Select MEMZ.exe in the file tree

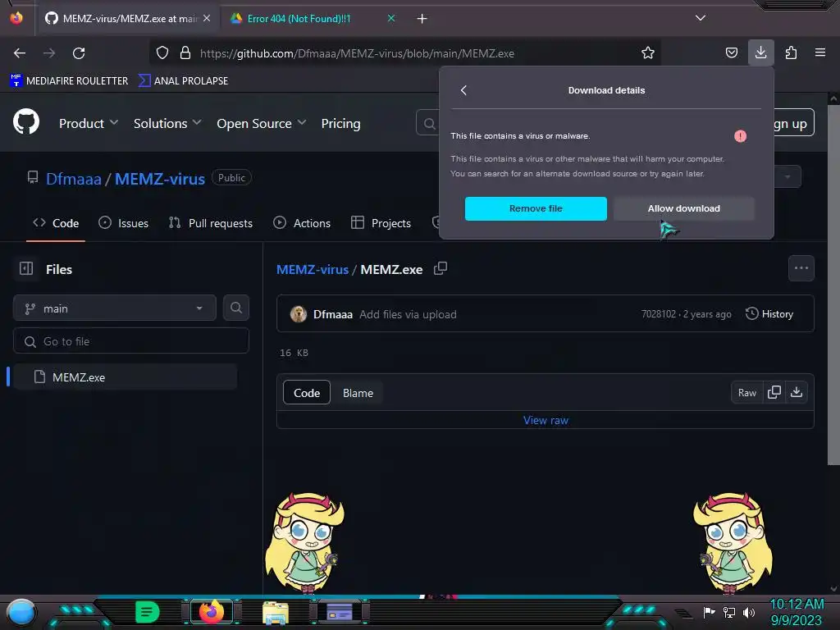pos(126,377)
